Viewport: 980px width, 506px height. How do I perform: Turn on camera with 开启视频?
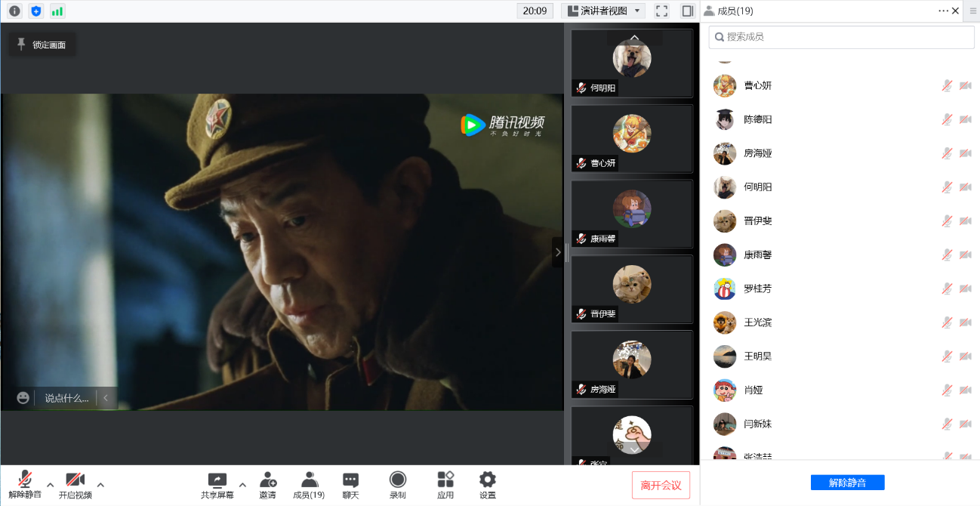click(76, 484)
